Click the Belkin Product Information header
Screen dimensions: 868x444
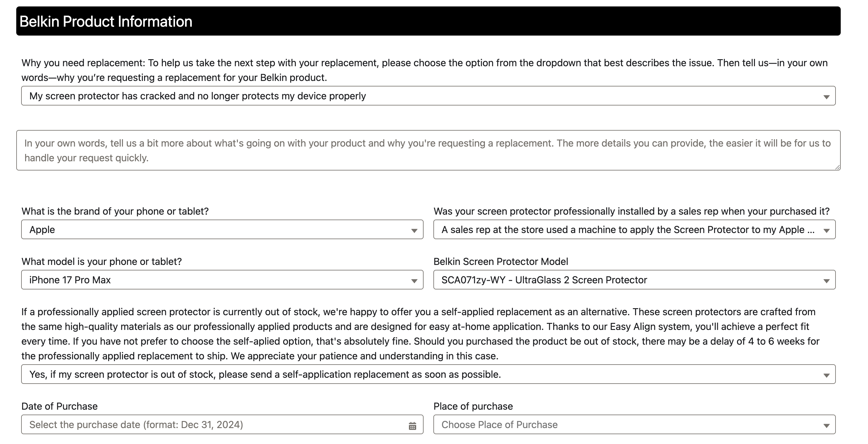click(428, 21)
